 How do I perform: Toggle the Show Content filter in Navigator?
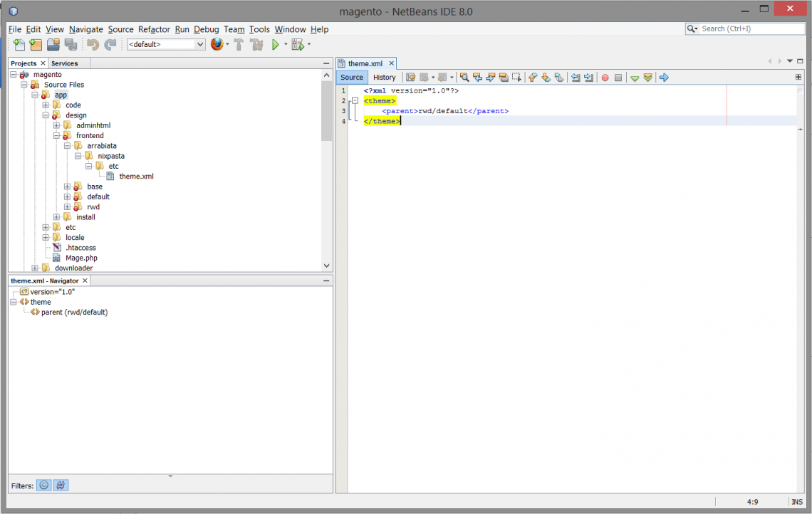[61, 486]
